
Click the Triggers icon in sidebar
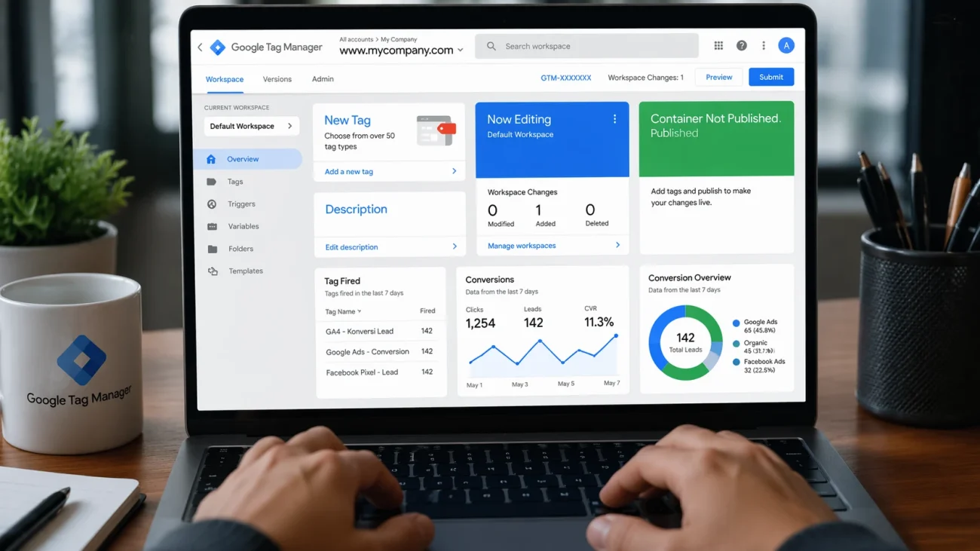click(212, 204)
